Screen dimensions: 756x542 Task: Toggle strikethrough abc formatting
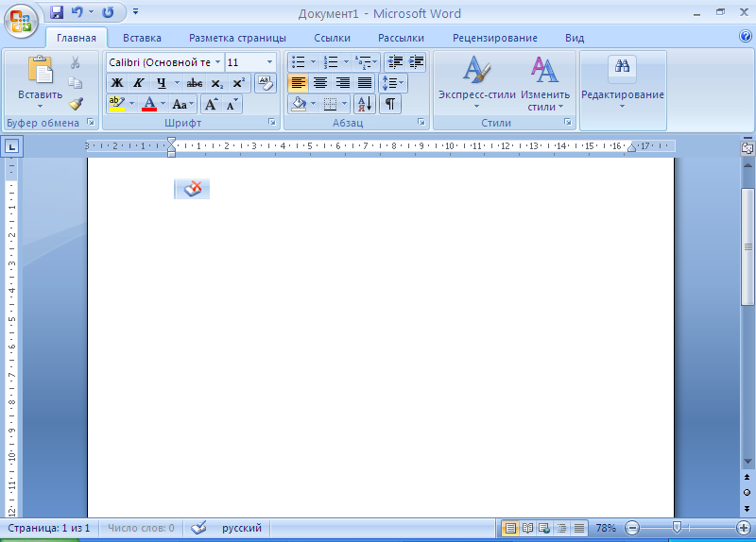pyautogui.click(x=195, y=83)
